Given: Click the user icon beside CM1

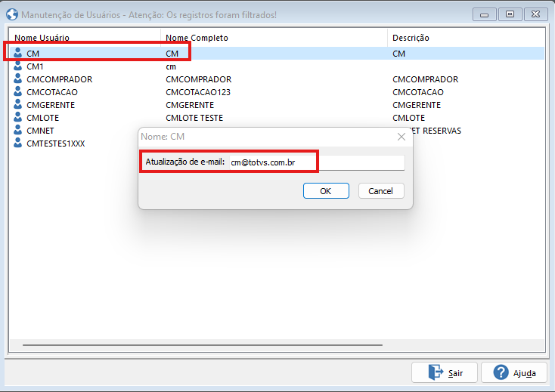Looking at the screenshot, I should [17, 66].
